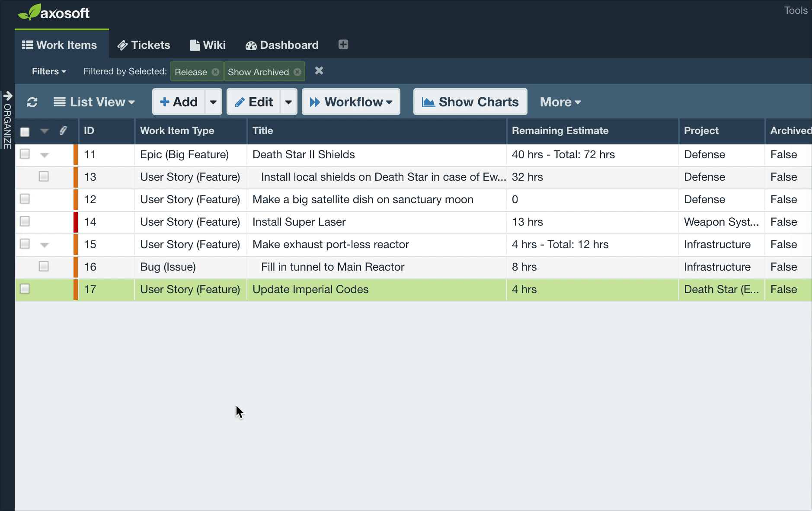Sort by the Title column header

point(377,131)
